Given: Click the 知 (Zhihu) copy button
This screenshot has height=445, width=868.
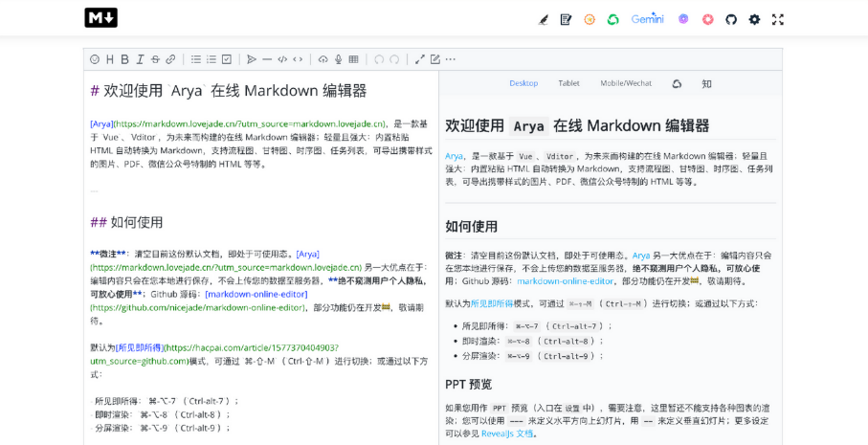Looking at the screenshot, I should coord(706,83).
